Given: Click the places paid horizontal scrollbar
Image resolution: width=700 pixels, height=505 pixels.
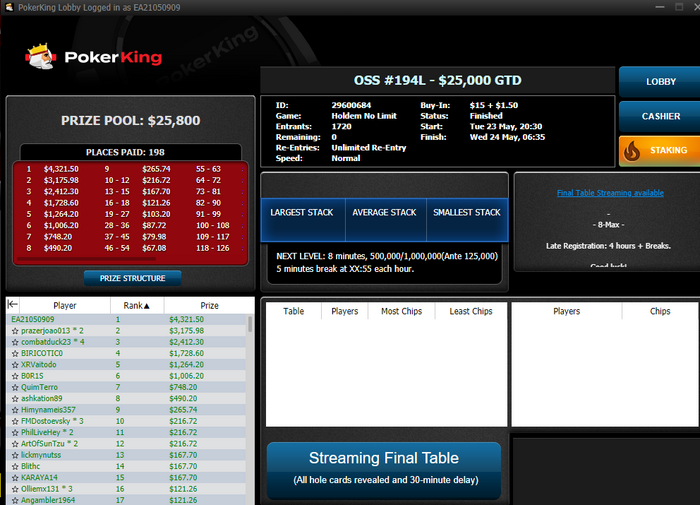Looking at the screenshot, I should [x=86, y=259].
